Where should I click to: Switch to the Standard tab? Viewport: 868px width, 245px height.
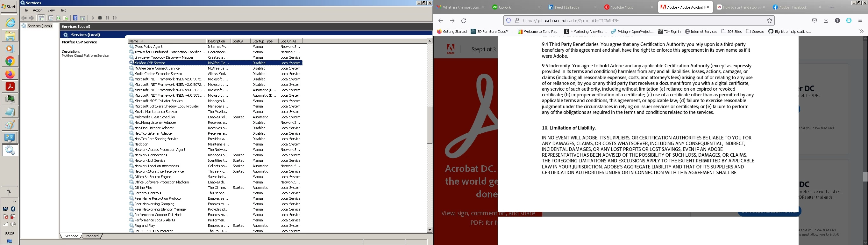[x=91, y=236]
